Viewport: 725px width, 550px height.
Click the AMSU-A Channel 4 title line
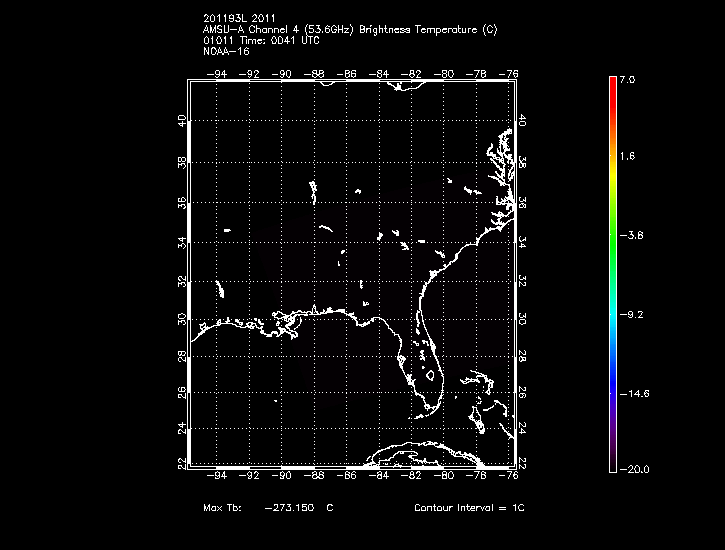[350, 30]
